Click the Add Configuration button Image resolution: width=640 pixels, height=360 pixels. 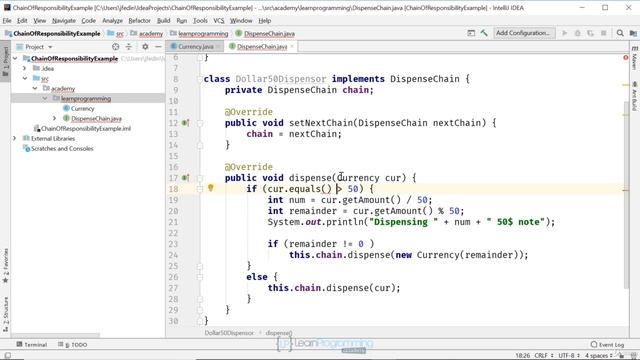coord(524,33)
